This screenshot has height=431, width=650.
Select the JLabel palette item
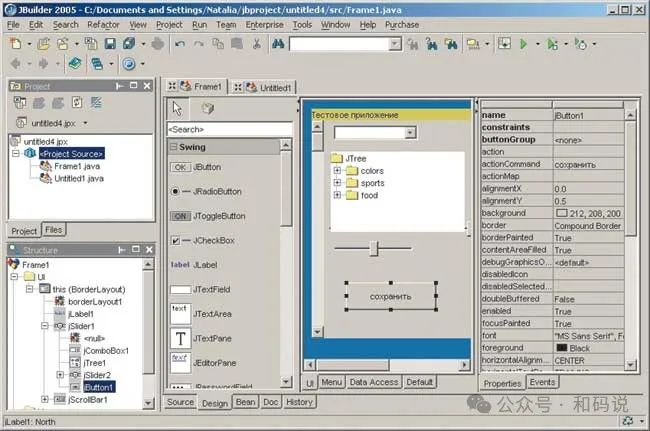click(194, 265)
